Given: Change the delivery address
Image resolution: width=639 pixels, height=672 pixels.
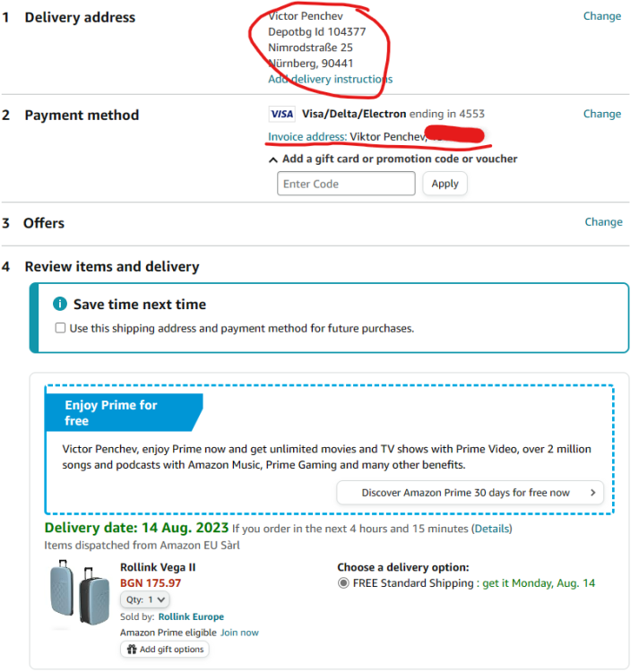Looking at the screenshot, I should point(601,16).
